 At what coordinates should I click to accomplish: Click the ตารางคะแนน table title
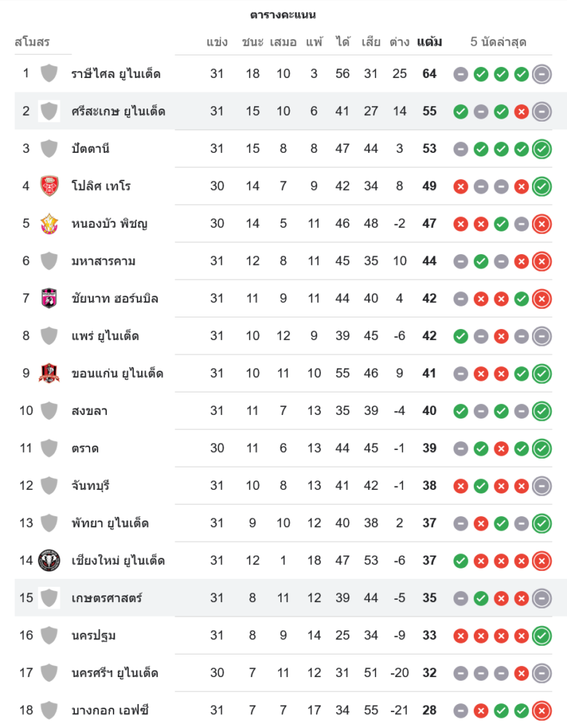tap(283, 15)
